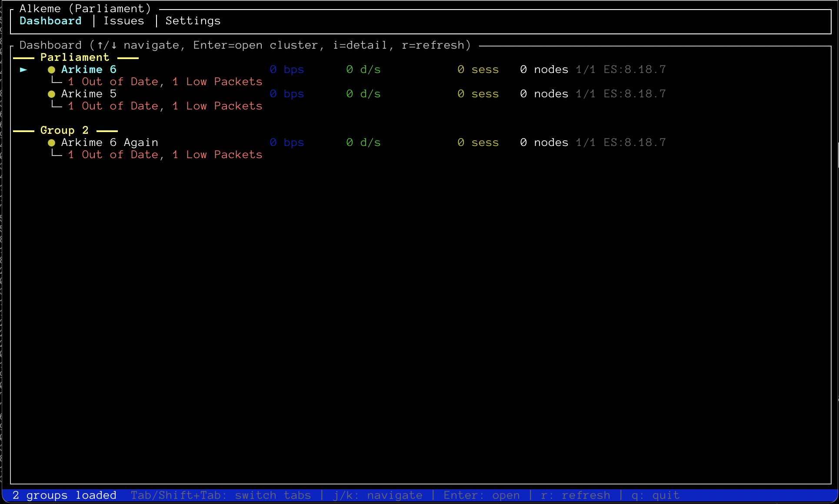839x504 pixels.
Task: Collapse the Group 2 header
Action: pos(64,130)
